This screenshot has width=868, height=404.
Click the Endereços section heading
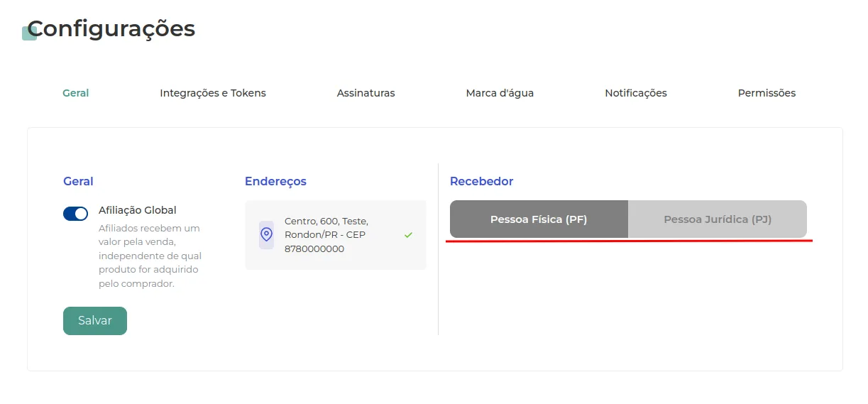tap(275, 181)
